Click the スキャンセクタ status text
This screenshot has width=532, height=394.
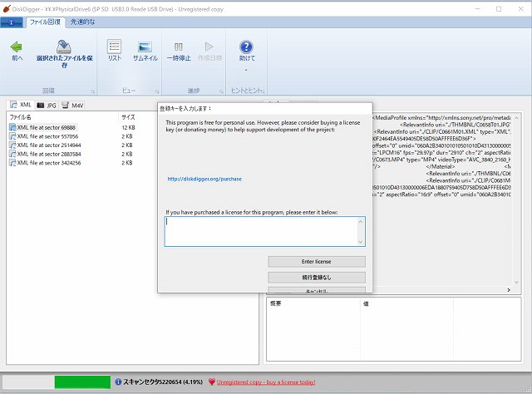tap(163, 382)
